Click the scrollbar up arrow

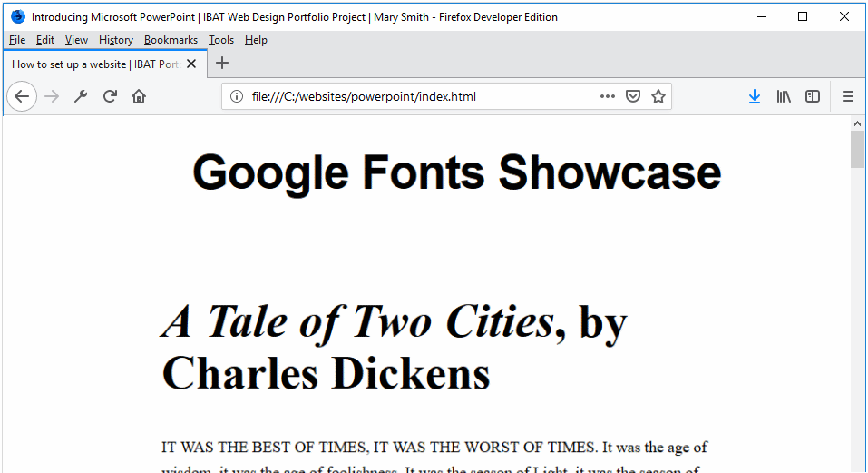coord(857,123)
